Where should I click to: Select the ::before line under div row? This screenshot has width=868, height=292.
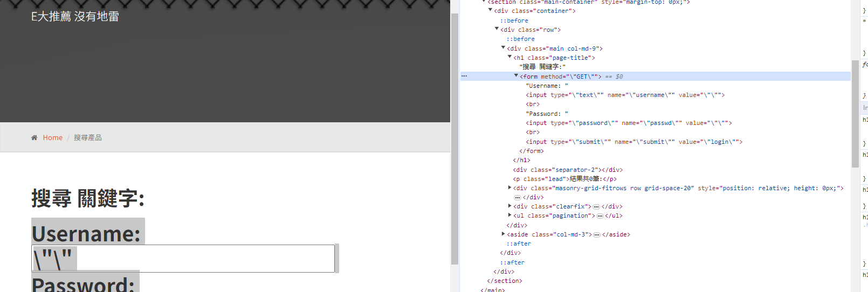pyautogui.click(x=521, y=39)
